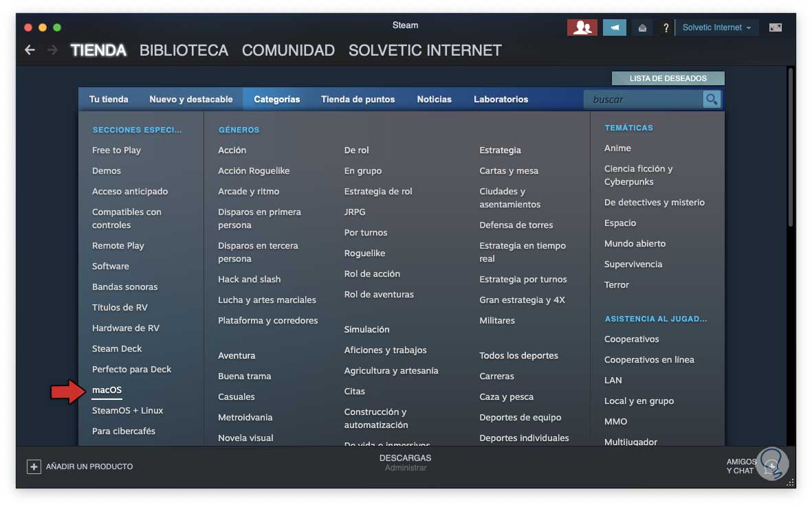Open Compatibles con controles link

pyautogui.click(x=127, y=218)
